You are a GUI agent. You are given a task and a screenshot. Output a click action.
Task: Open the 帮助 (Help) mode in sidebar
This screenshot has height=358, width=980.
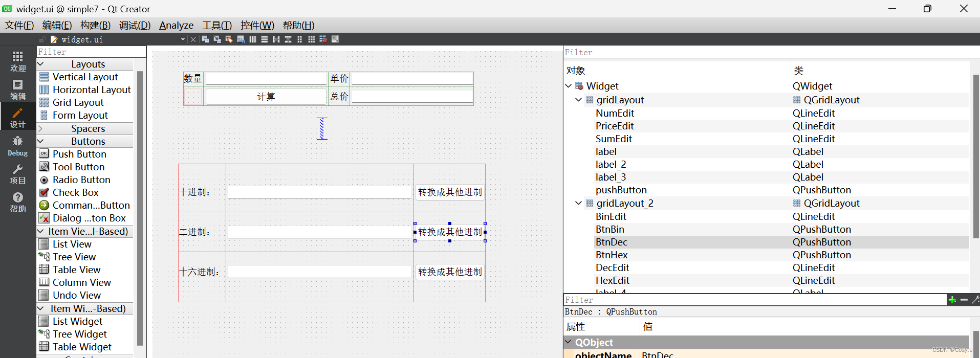tap(18, 202)
